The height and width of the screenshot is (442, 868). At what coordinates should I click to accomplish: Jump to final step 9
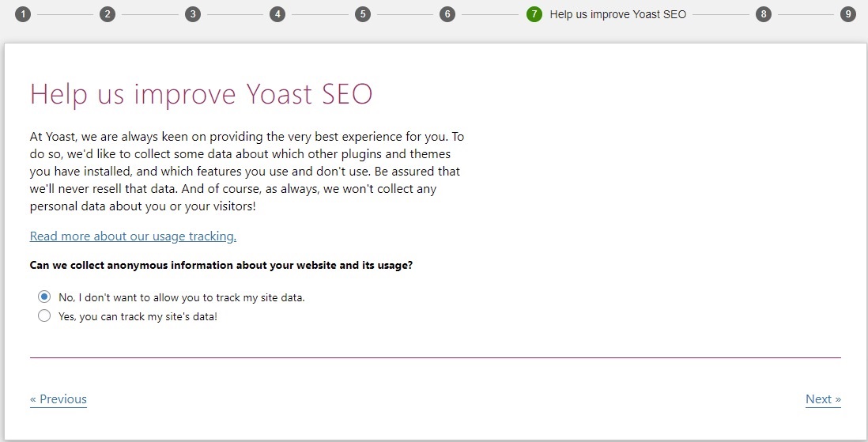(848, 14)
